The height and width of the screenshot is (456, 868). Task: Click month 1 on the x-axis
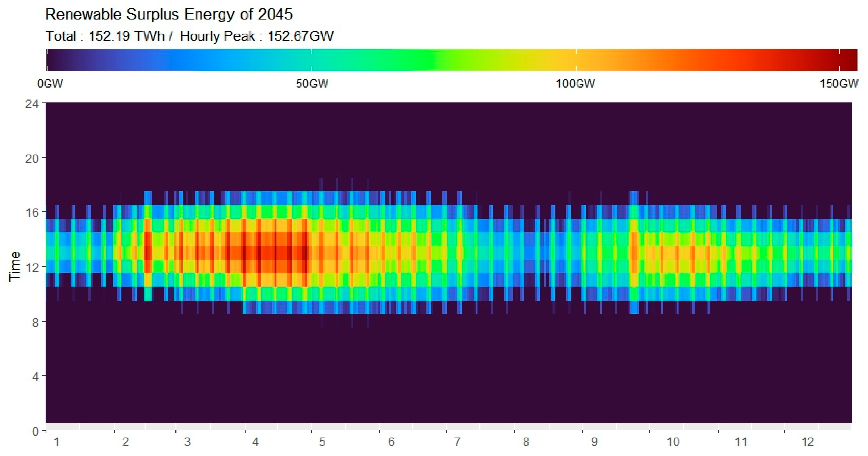tap(57, 442)
